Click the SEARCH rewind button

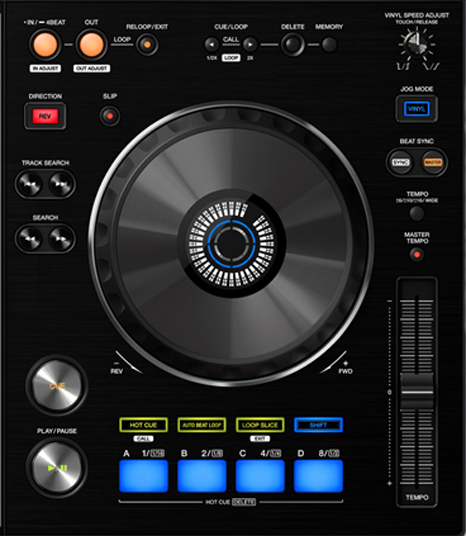(x=30, y=238)
